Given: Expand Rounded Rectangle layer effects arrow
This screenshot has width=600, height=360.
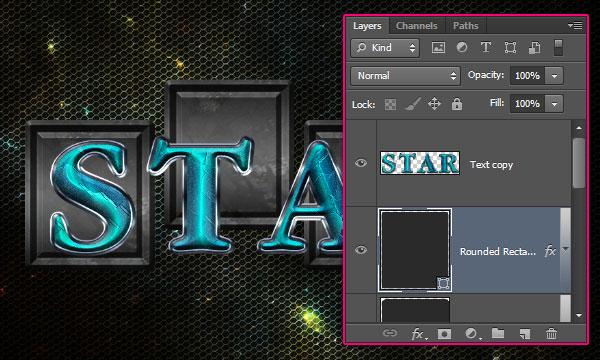Looking at the screenshot, I should pyautogui.click(x=565, y=250).
